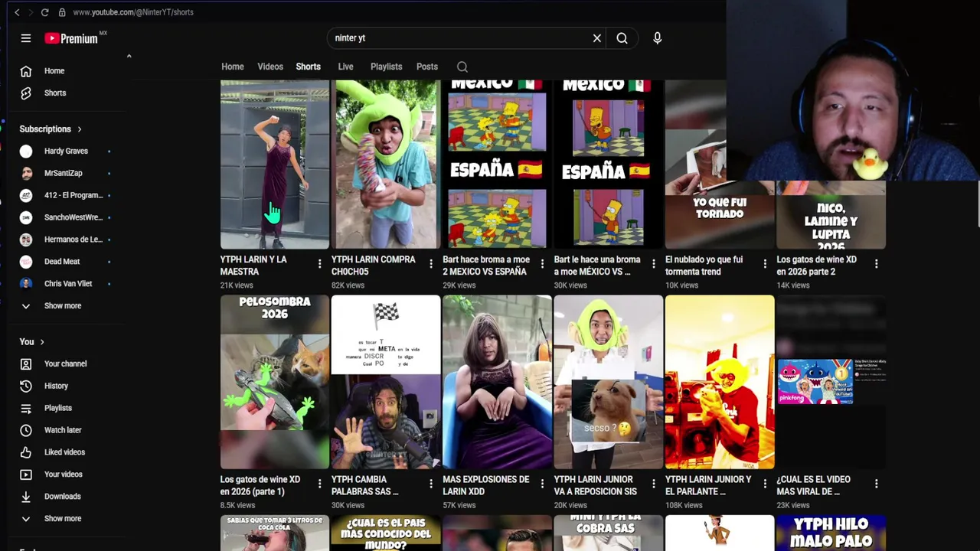Open options for Los gatos de wine (parte 1)
980x551 pixels.
pyautogui.click(x=320, y=484)
